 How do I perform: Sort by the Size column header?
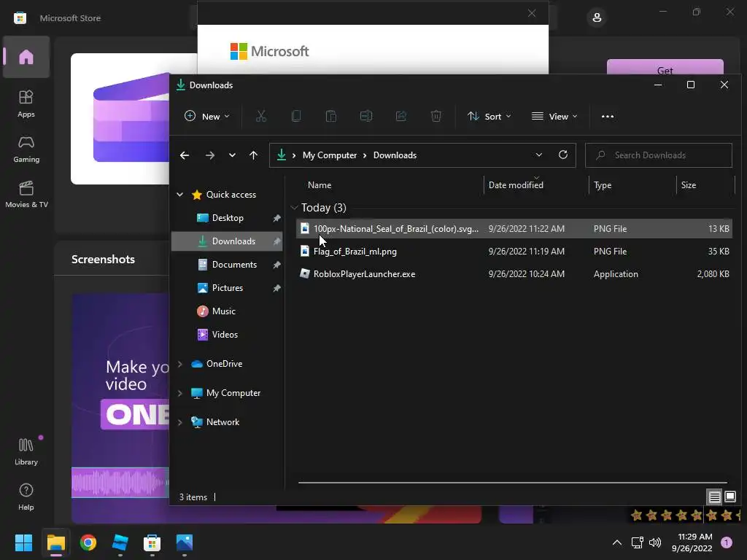pos(705,184)
